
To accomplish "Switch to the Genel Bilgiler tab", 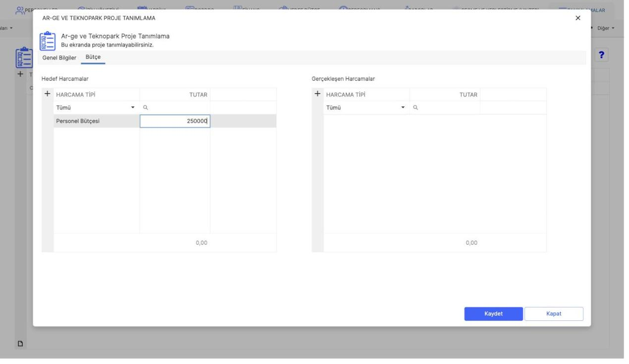I will click(59, 57).
